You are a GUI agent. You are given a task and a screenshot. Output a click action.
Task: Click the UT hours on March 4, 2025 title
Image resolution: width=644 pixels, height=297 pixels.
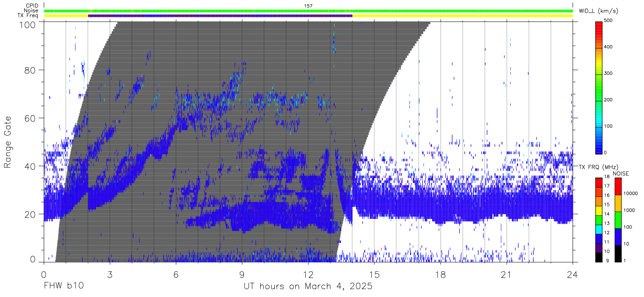tap(308, 287)
